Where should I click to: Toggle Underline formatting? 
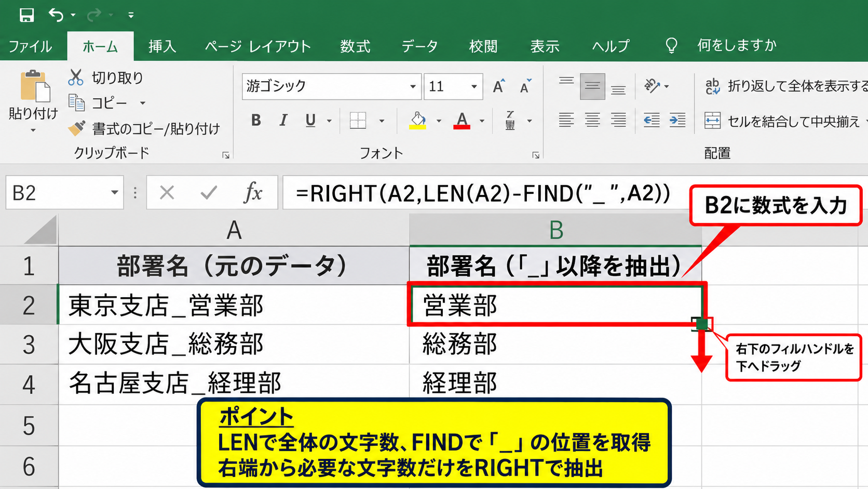coord(310,121)
